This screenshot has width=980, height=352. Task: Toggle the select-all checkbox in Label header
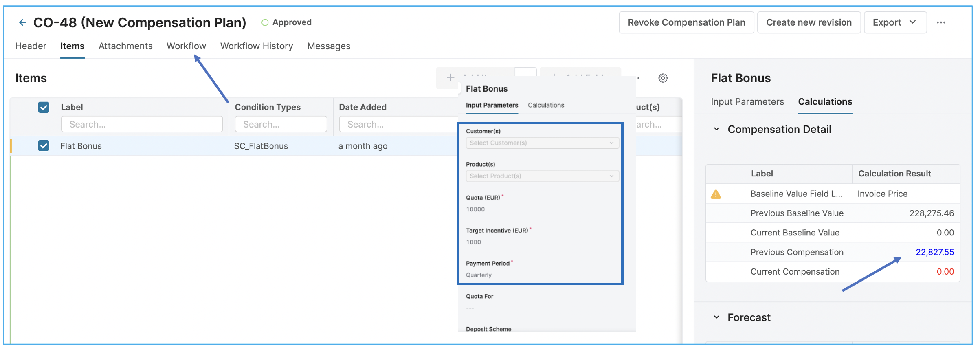(44, 107)
